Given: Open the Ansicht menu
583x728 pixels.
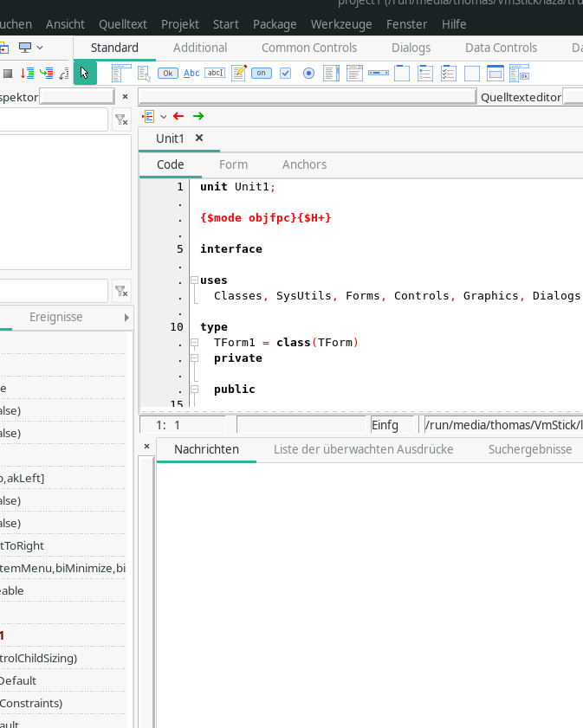Looking at the screenshot, I should coord(65,24).
